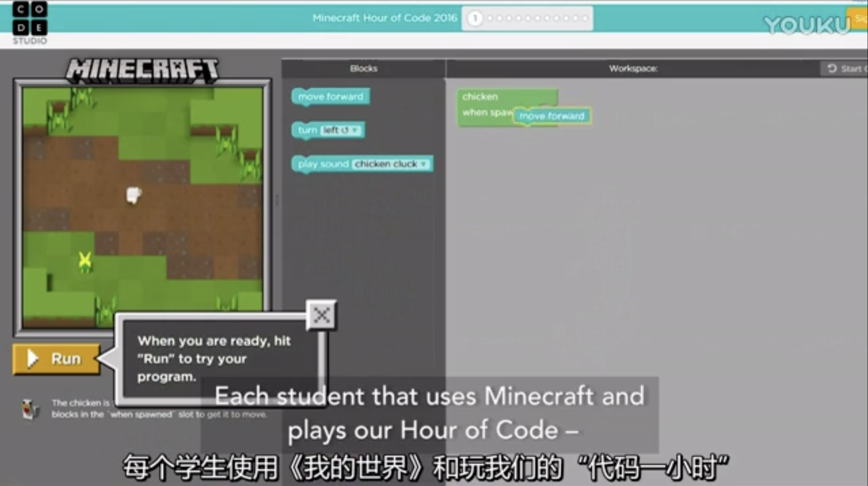
Task: Click the Blocks panel header
Action: coord(363,69)
